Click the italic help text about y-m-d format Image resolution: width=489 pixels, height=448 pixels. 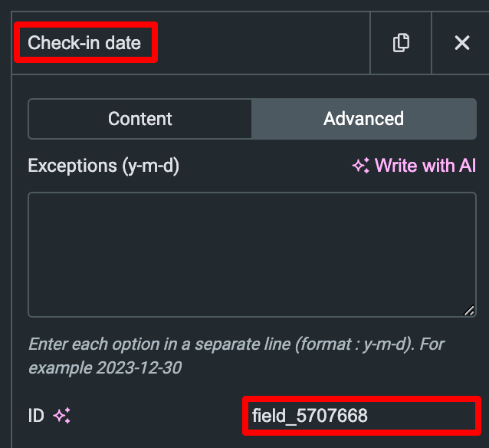click(236, 356)
